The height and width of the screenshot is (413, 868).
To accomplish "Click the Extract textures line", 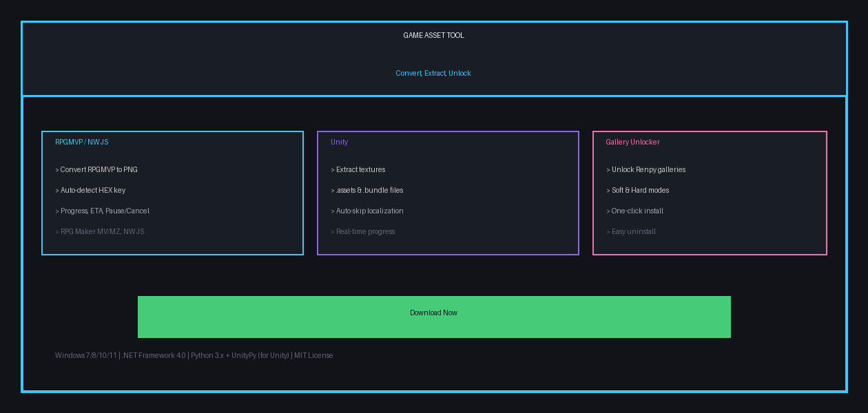I will coord(358,169).
